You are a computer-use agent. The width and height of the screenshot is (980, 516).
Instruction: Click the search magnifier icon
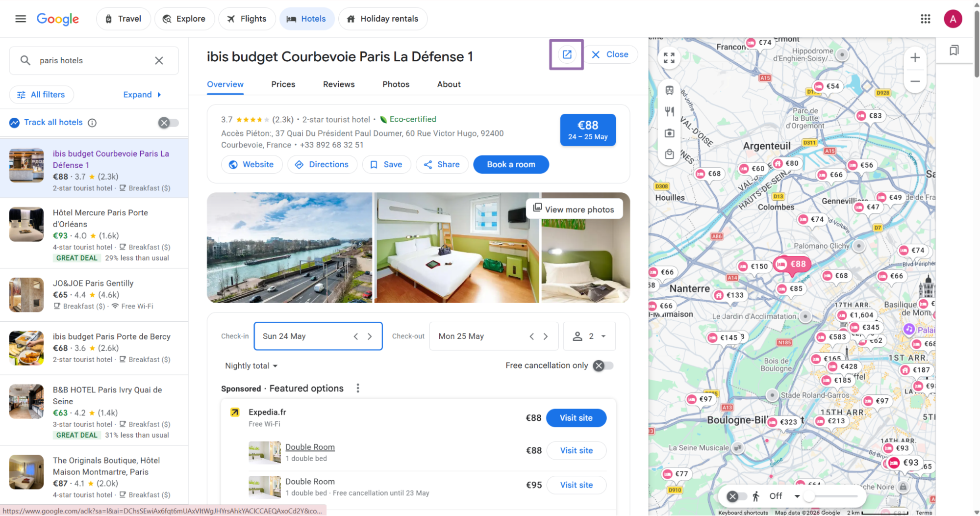point(25,60)
